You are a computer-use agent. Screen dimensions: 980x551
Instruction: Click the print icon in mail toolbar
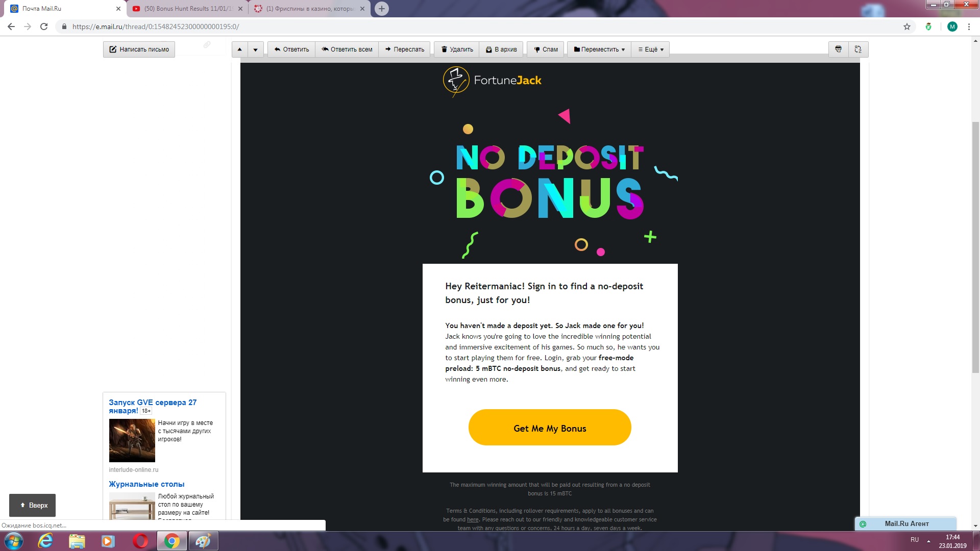[838, 49]
